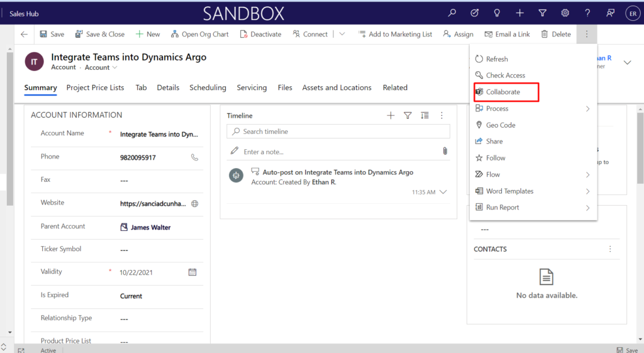Open the Related tab
The image size is (644, 353).
click(x=395, y=87)
